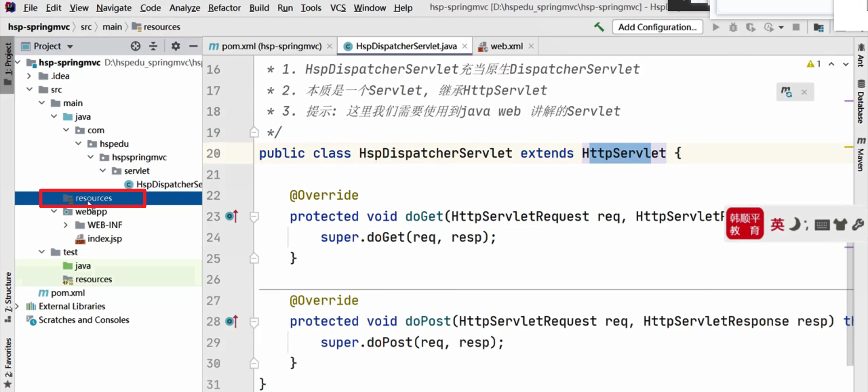Open Maven tool window
Image resolution: width=868 pixels, height=392 pixels.
(x=861, y=154)
